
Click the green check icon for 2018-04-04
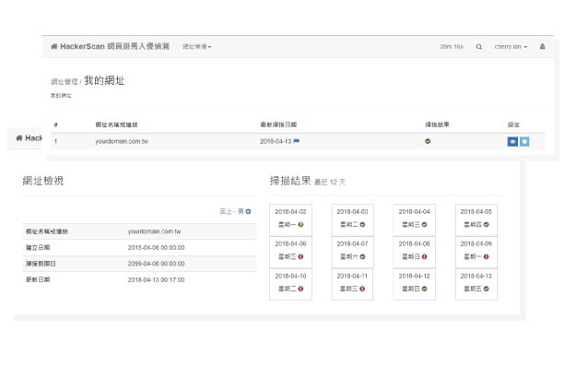pyautogui.click(x=425, y=224)
